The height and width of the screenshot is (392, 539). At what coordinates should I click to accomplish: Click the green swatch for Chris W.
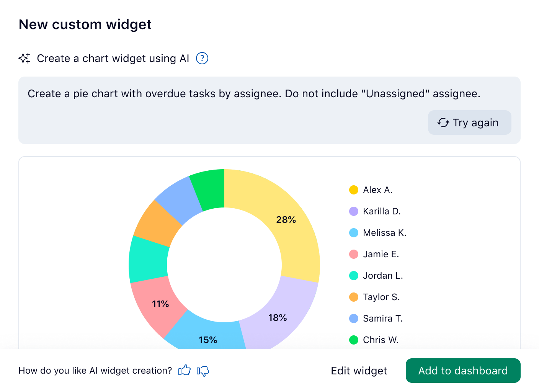[353, 340]
